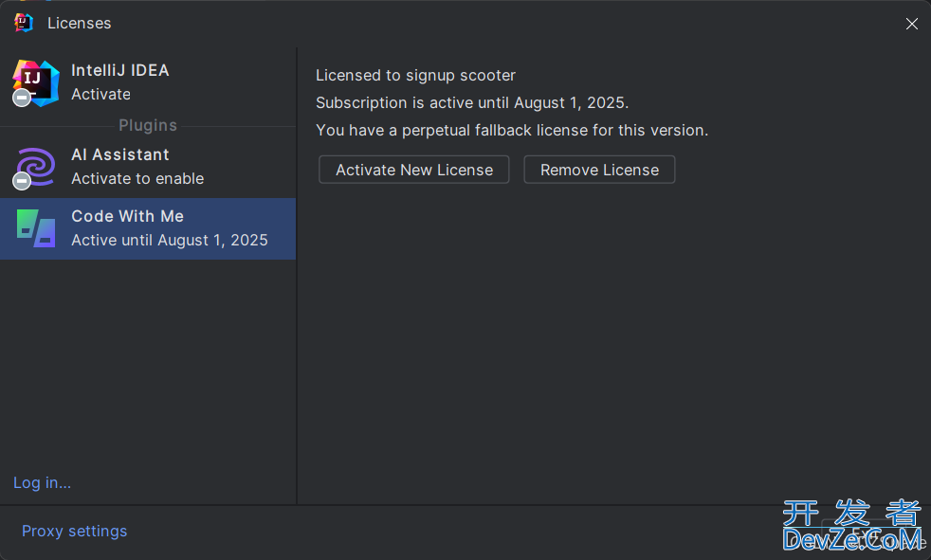Viewport: 931px width, 560px height.
Task: Select the IntelliJ IDEA list entry
Action: (148, 82)
